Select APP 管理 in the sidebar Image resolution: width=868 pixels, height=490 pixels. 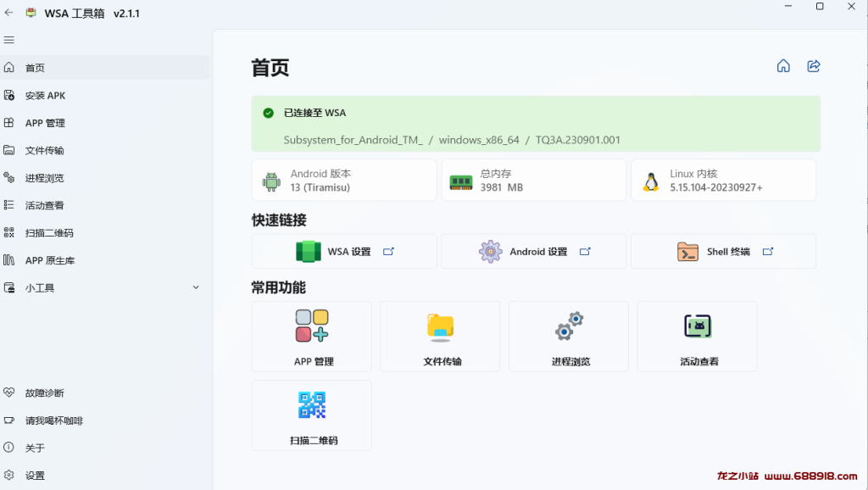(x=104, y=123)
